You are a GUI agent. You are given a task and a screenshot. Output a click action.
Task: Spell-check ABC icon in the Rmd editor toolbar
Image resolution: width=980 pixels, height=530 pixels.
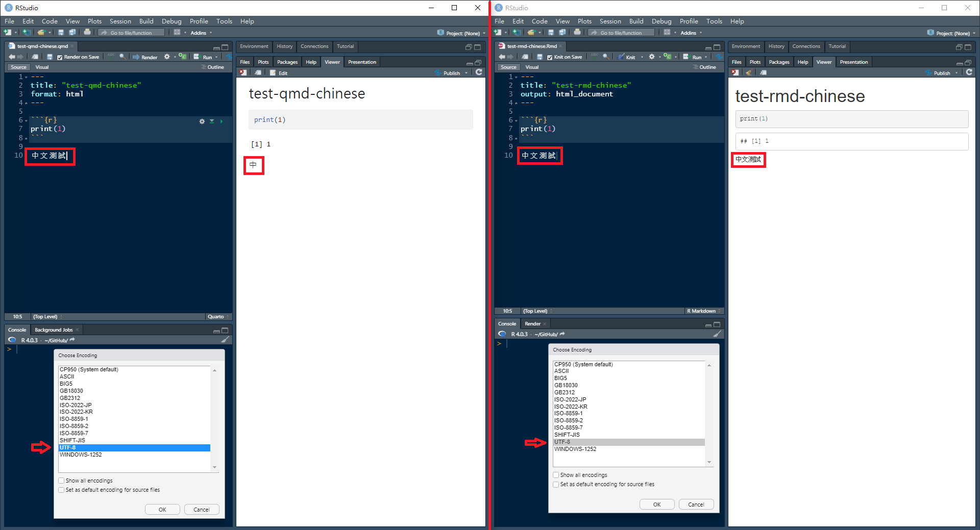[x=595, y=56]
